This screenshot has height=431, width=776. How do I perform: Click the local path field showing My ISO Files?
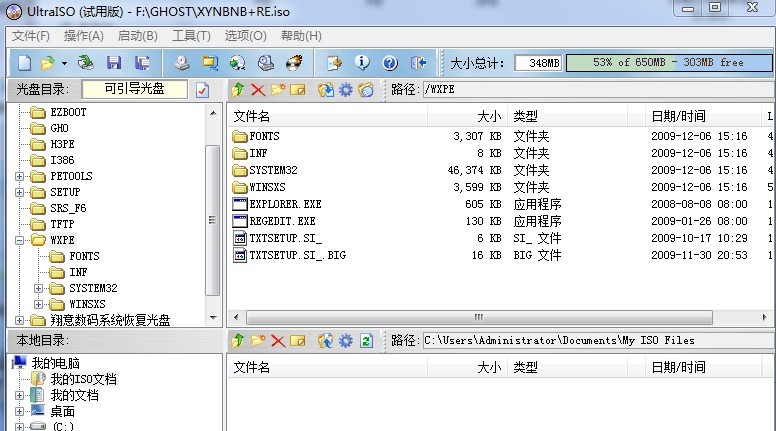point(599,340)
